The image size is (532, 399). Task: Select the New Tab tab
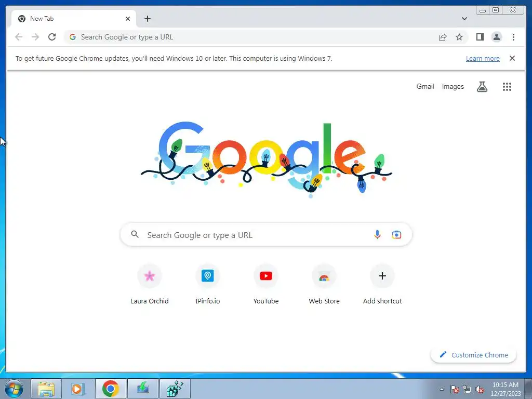74,19
